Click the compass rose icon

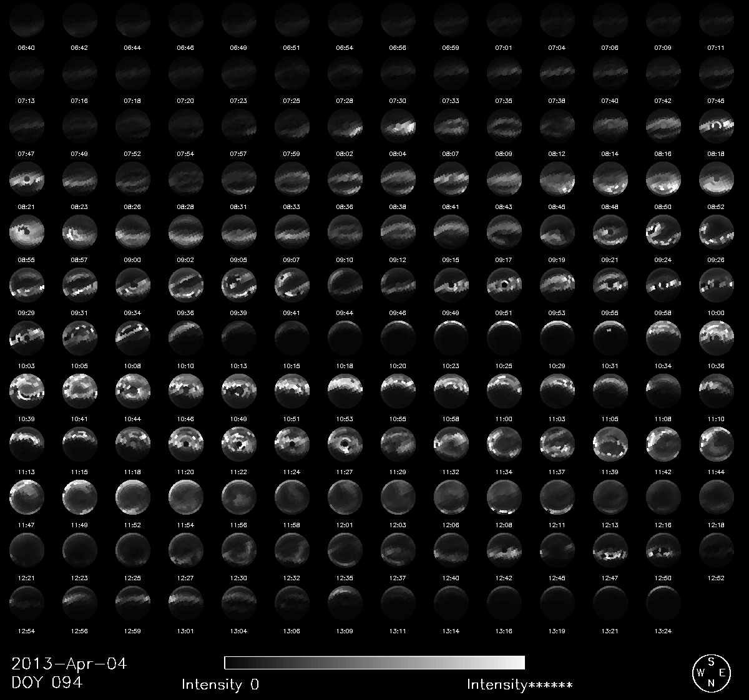tap(711, 673)
